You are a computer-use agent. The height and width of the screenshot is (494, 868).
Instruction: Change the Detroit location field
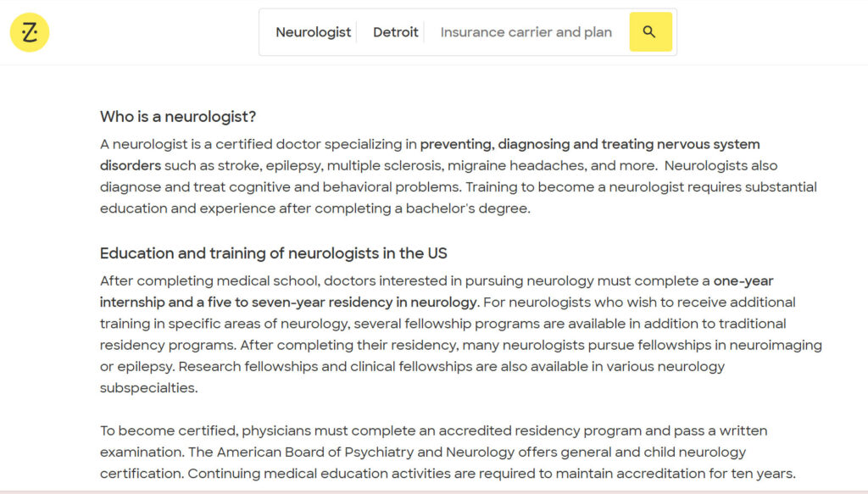[396, 32]
